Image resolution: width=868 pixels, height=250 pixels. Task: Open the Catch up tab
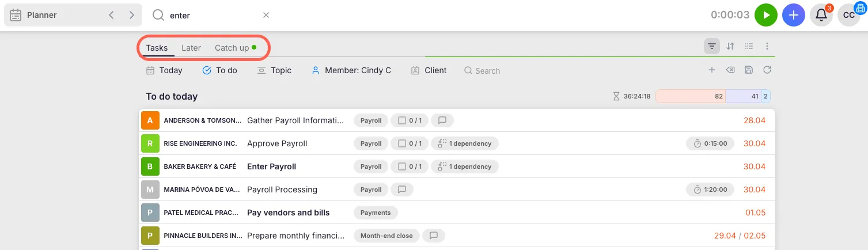232,48
